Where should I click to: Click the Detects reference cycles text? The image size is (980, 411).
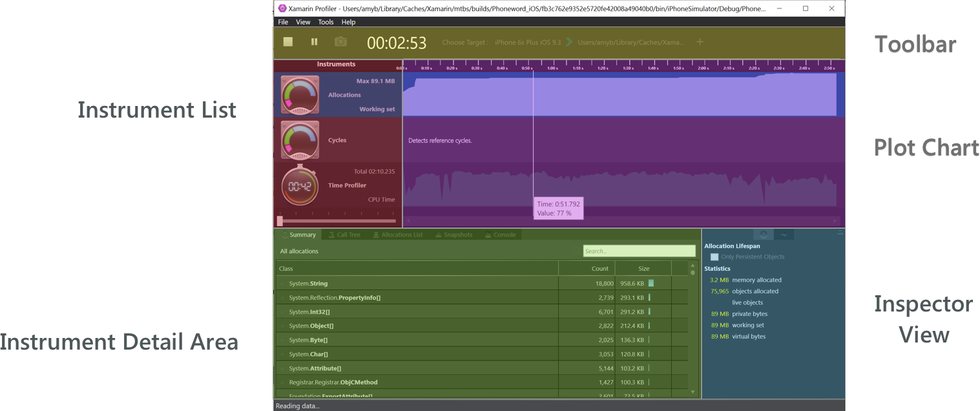coord(440,140)
